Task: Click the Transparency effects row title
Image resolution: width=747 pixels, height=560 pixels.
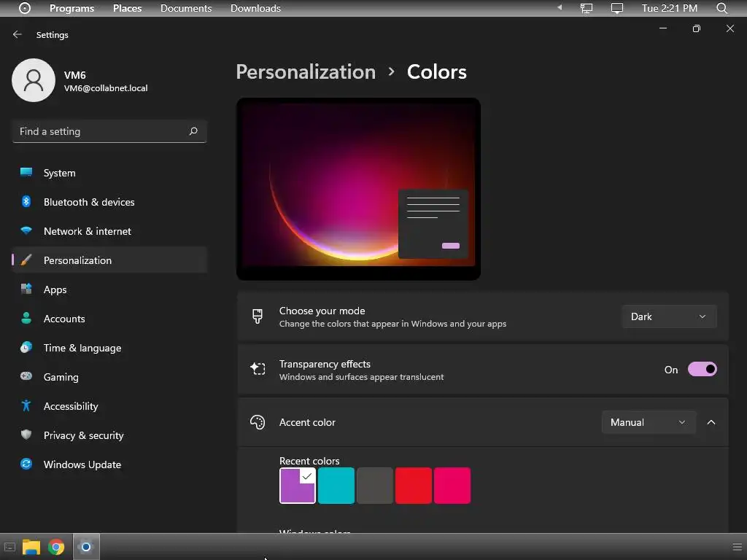Action: click(325, 364)
